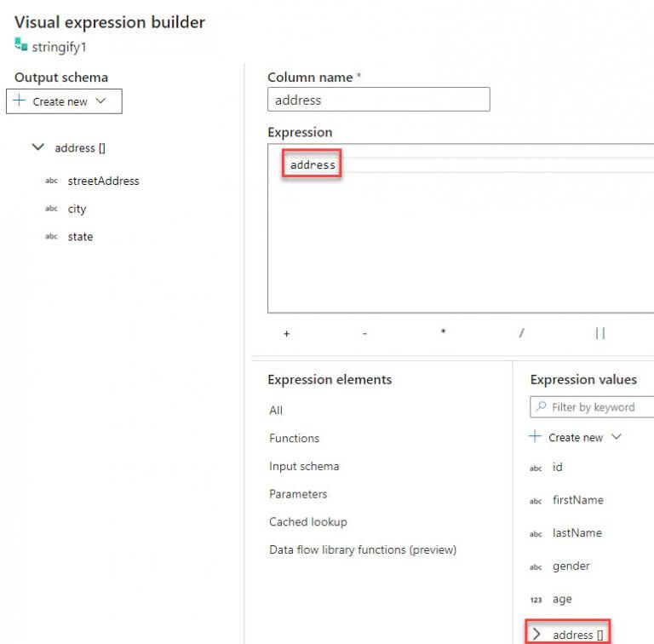Click the plus operator button
The height and width of the screenshot is (644, 654).
(286, 334)
